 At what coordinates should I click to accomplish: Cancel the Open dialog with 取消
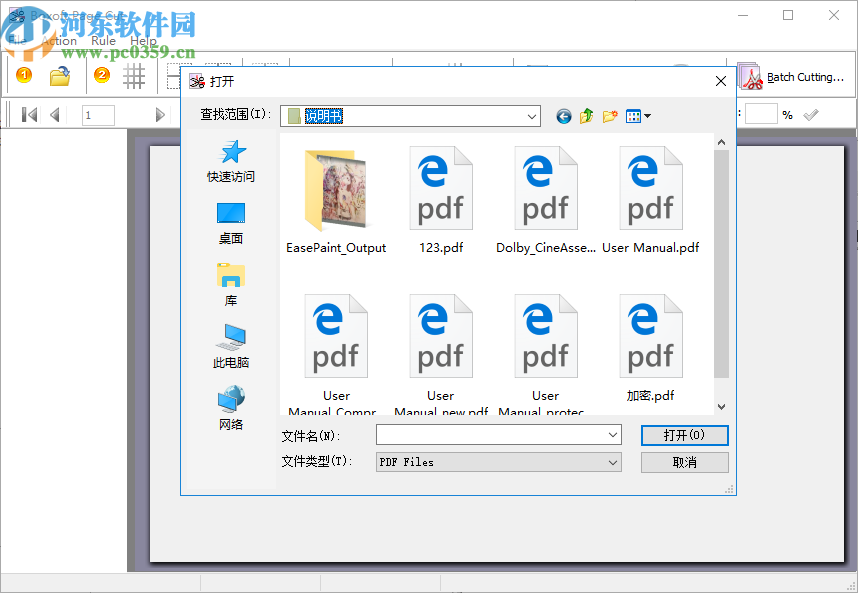[684, 462]
